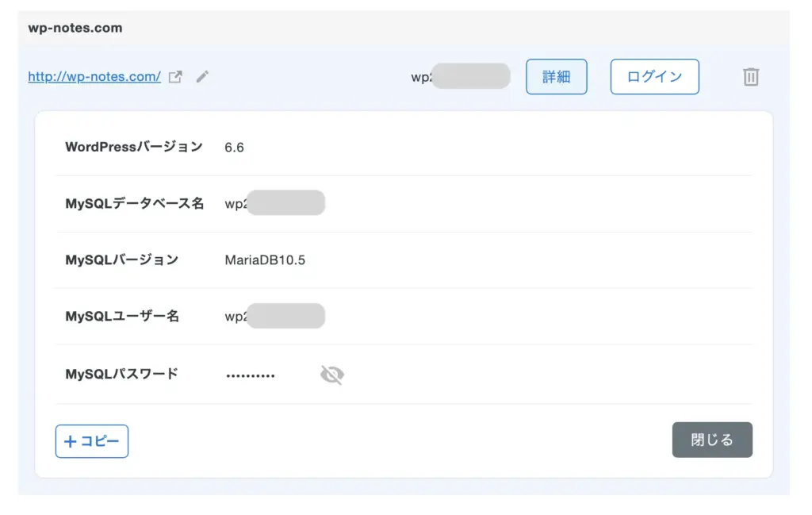Click the blurred wp ID beside 詳細 button
Viewport: 812px width, 515px height.
click(x=460, y=77)
